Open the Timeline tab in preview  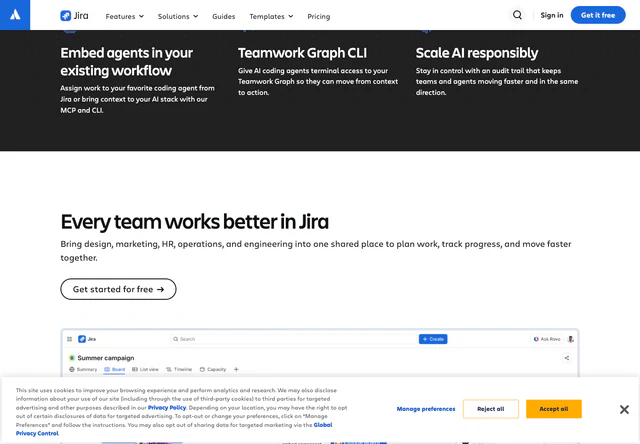point(179,369)
